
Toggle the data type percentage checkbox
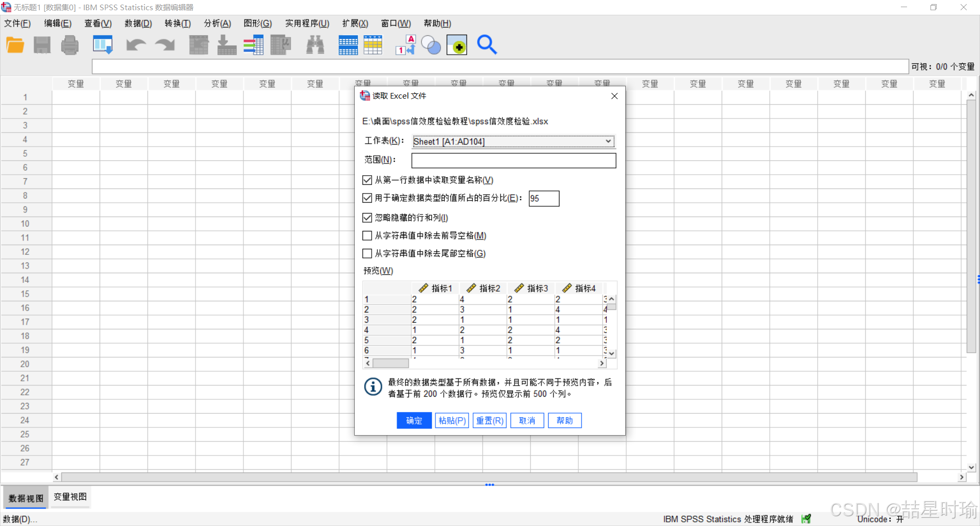[x=367, y=198]
